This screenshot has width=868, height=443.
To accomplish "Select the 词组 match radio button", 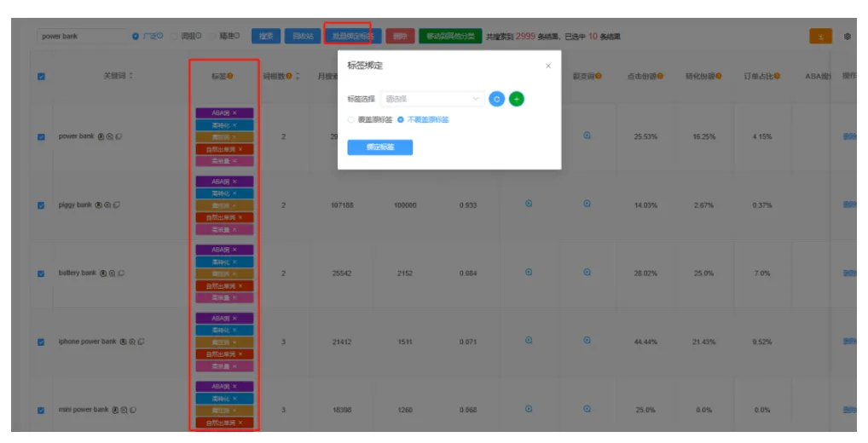I will coord(174,37).
